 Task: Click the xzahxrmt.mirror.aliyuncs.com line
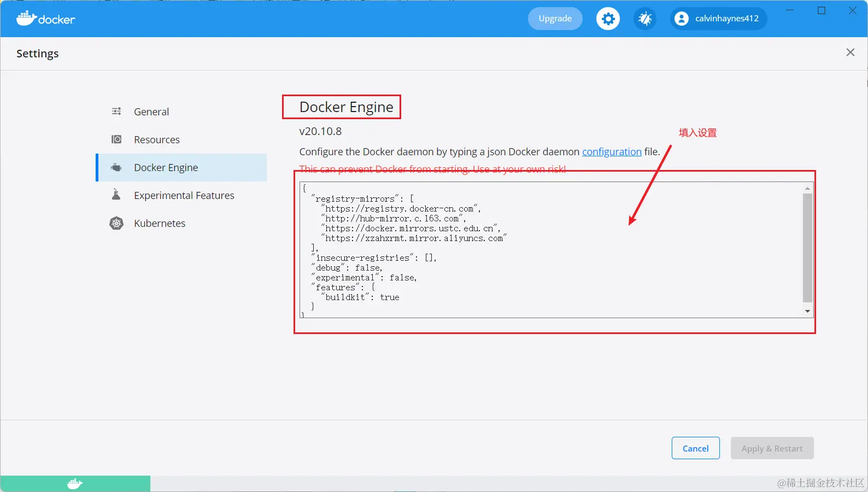tap(414, 238)
